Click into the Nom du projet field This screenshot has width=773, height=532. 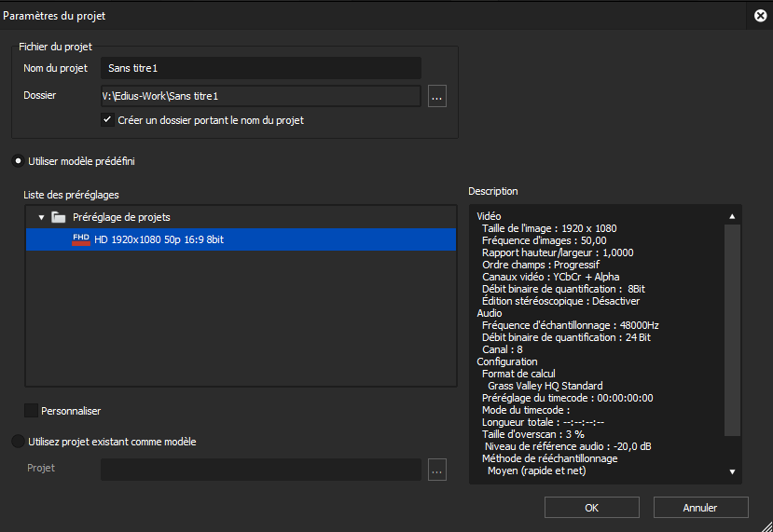tap(260, 68)
